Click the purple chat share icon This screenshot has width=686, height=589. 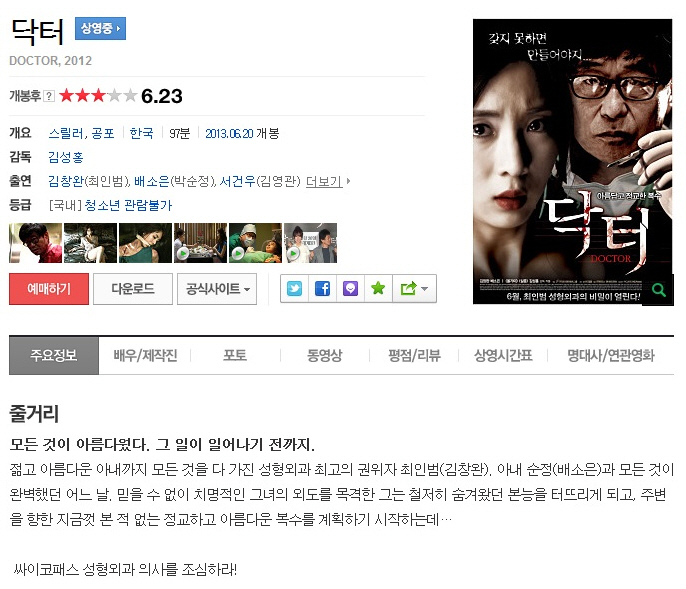[x=350, y=288]
